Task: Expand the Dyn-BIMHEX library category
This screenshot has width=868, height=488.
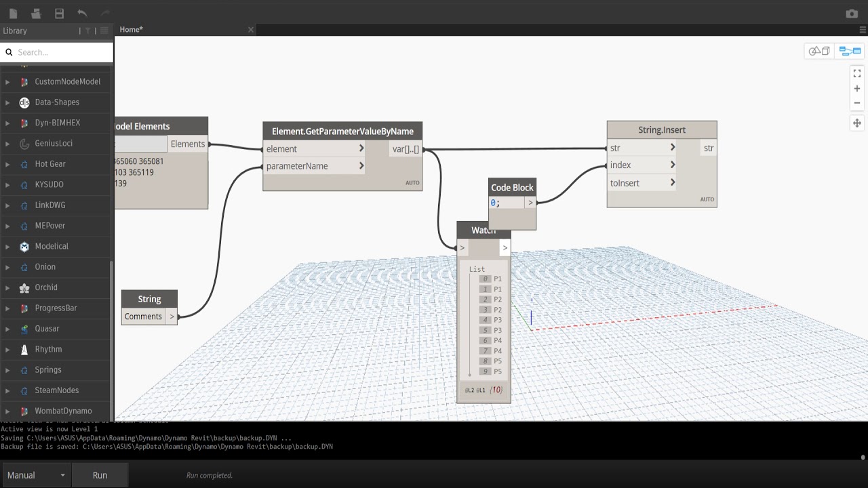Action: point(7,123)
